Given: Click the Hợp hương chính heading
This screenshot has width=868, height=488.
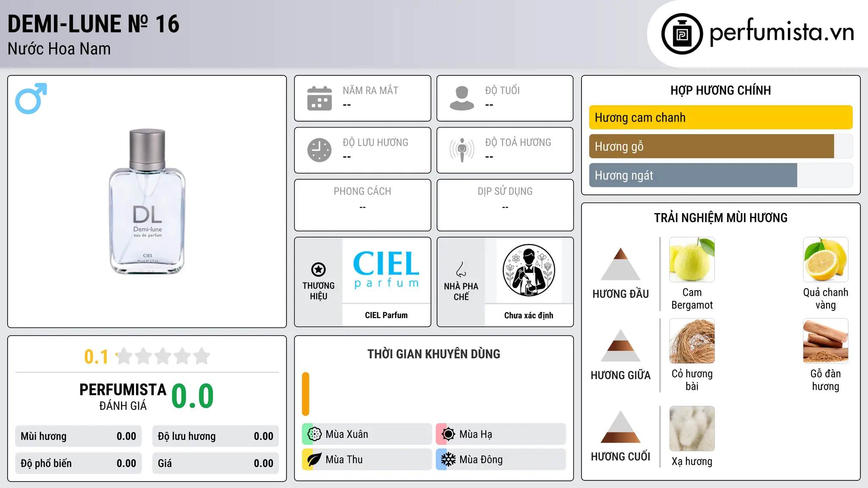Looking at the screenshot, I should [x=721, y=90].
